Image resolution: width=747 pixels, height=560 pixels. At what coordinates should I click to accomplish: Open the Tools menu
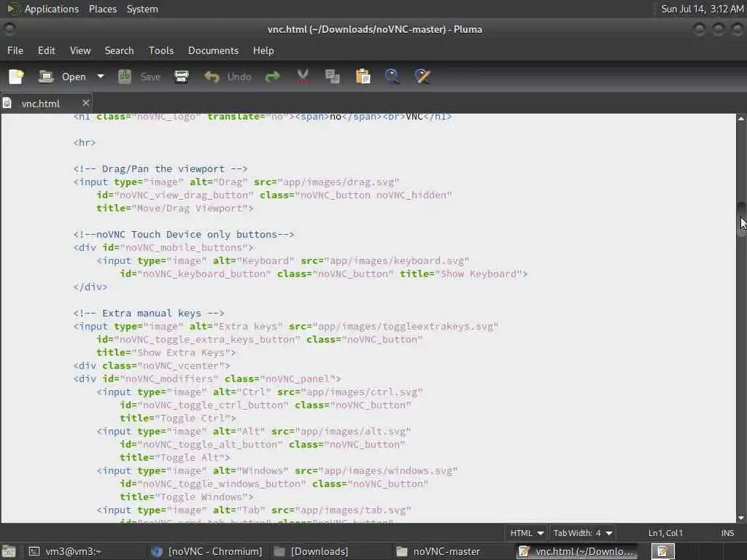click(161, 50)
